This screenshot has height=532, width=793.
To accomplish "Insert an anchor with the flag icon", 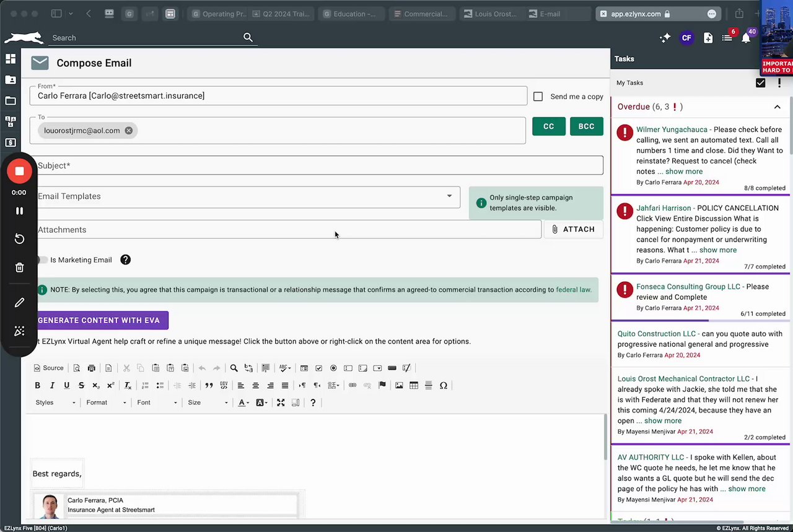I will pyautogui.click(x=382, y=385).
